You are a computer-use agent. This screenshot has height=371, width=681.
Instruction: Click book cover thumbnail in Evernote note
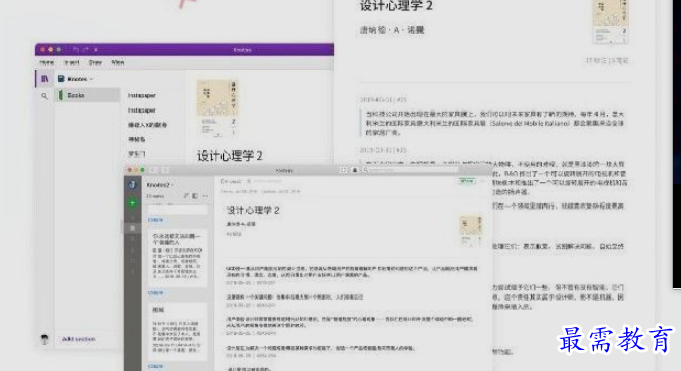coord(471,230)
